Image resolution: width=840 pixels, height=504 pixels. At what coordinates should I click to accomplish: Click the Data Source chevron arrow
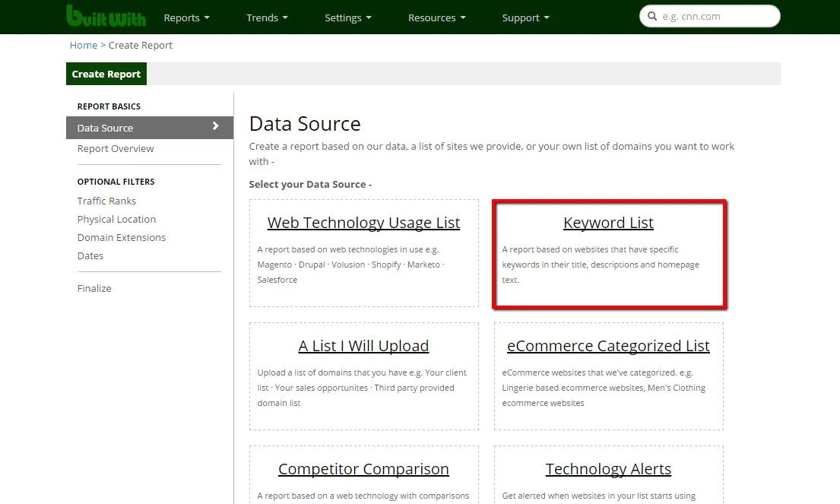point(215,127)
